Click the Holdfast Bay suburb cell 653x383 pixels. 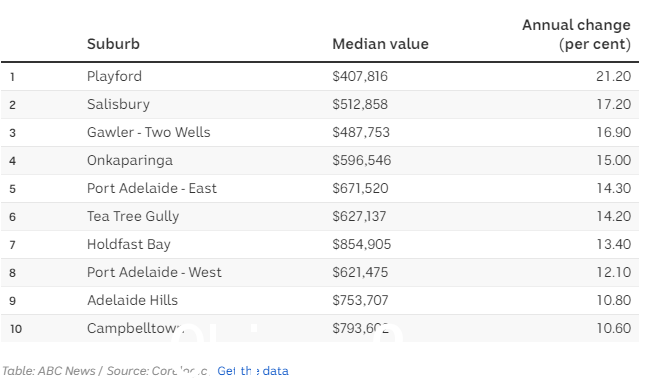(129, 244)
